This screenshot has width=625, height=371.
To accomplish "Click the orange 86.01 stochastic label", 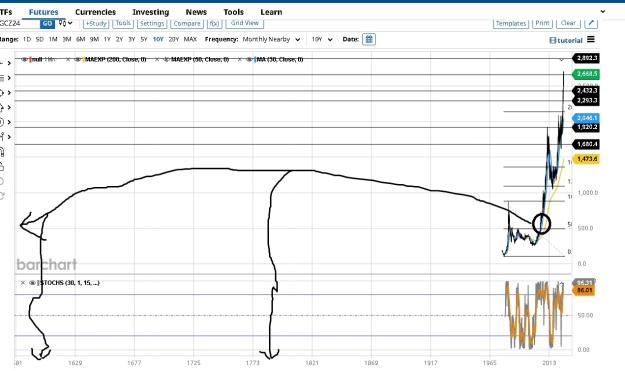I will coord(584,291).
